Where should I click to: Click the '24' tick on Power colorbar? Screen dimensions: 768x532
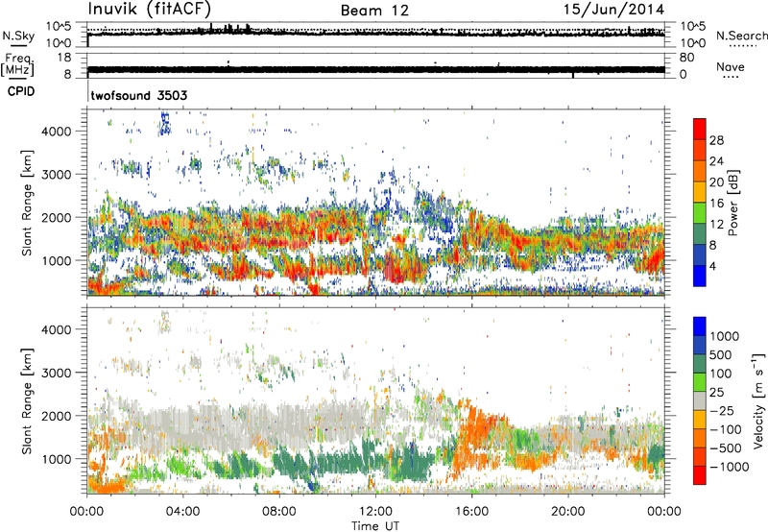pyautogui.click(x=716, y=161)
